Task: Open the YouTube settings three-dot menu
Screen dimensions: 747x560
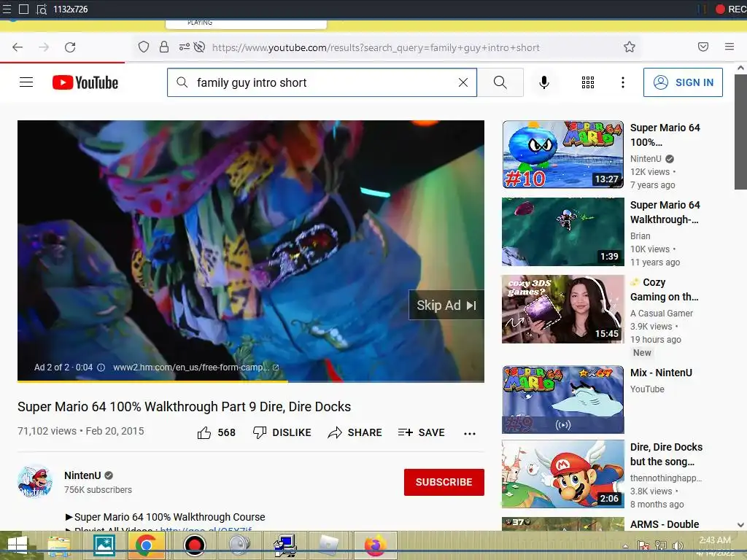Action: point(623,82)
